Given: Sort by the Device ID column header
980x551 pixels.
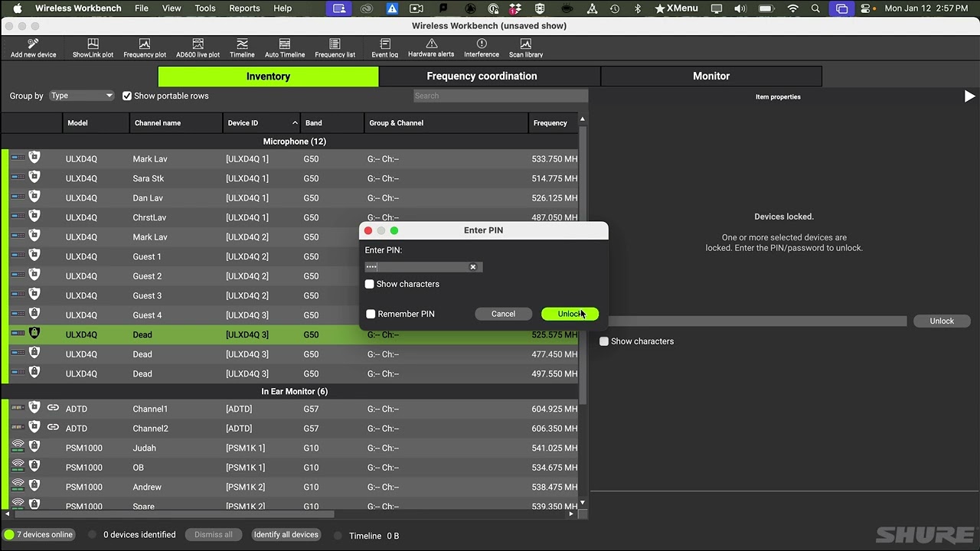Looking at the screenshot, I should point(262,122).
